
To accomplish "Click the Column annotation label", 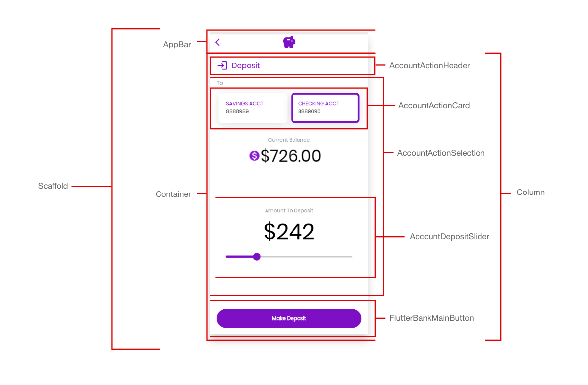I will (531, 192).
